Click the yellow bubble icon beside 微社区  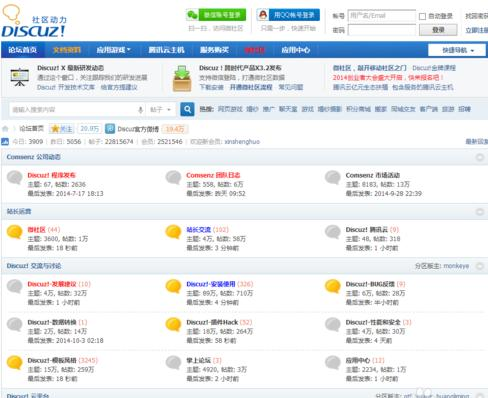[15, 232]
